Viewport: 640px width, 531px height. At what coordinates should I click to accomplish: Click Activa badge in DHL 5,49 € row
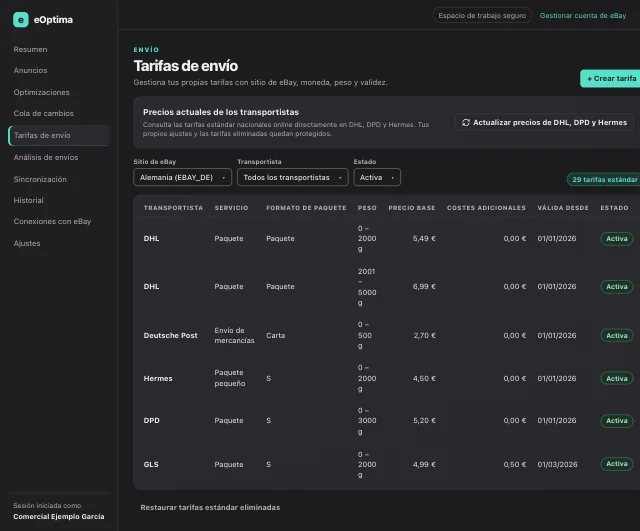click(617, 239)
